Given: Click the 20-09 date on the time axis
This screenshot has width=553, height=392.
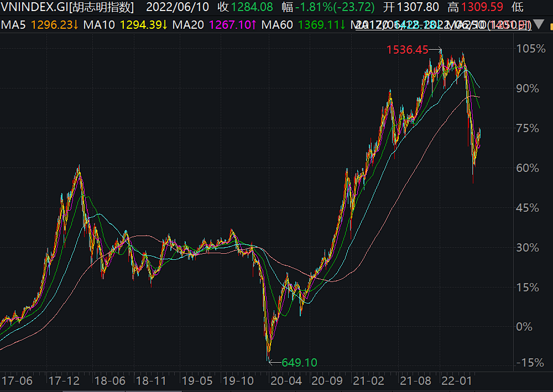Looking at the screenshot, I should click(x=327, y=381).
